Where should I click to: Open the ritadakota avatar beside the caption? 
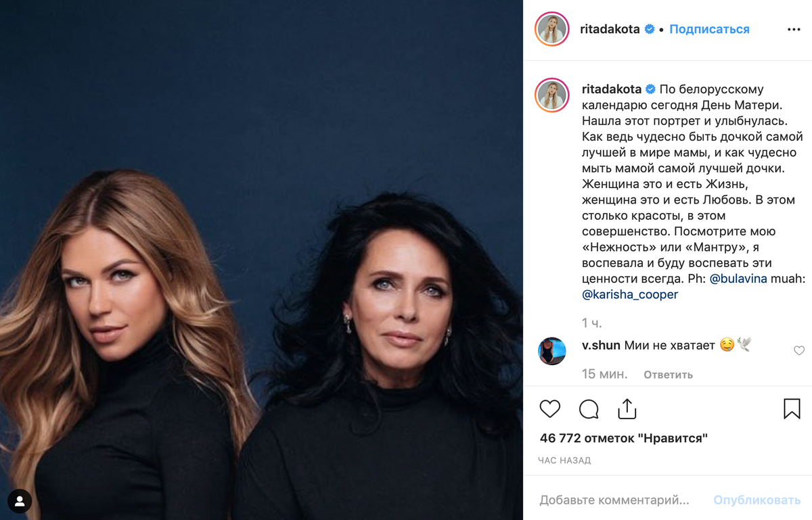click(x=552, y=95)
